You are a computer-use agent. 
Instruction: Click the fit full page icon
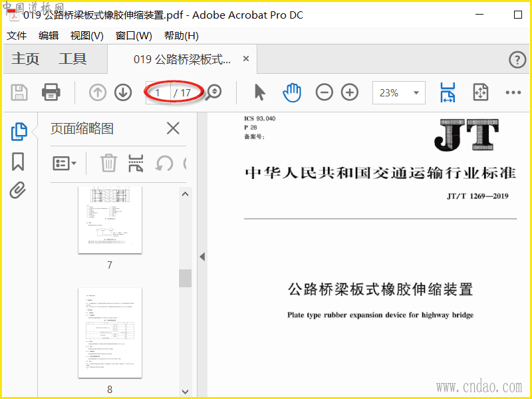480,92
